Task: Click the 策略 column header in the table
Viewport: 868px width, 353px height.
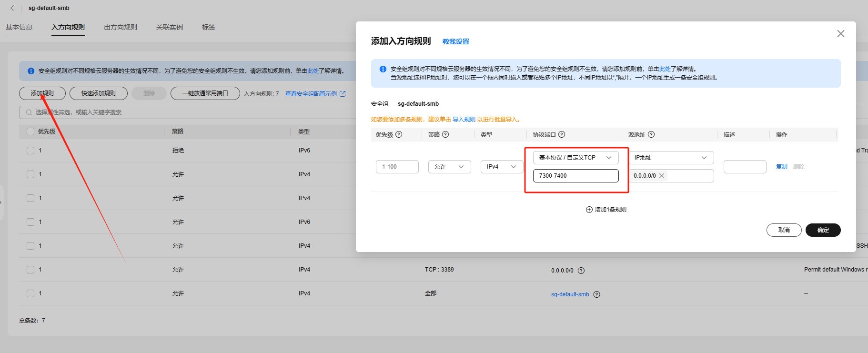Action: 178,131
